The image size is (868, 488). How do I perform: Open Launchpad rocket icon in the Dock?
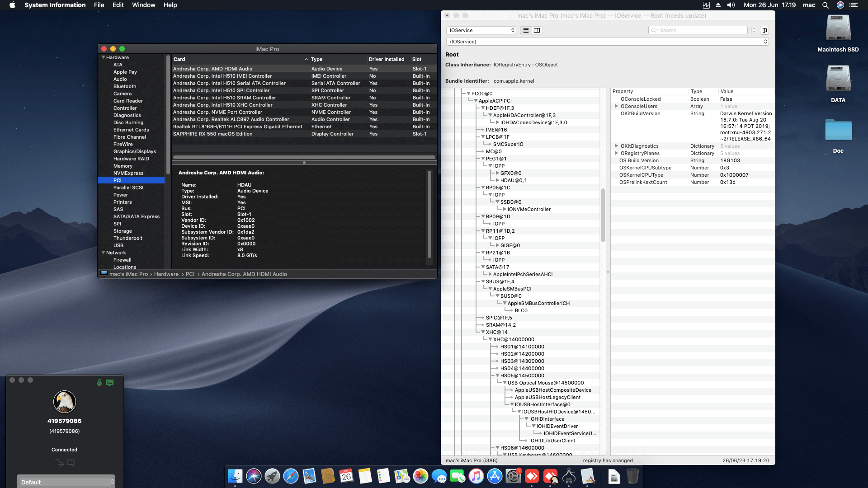(x=272, y=476)
